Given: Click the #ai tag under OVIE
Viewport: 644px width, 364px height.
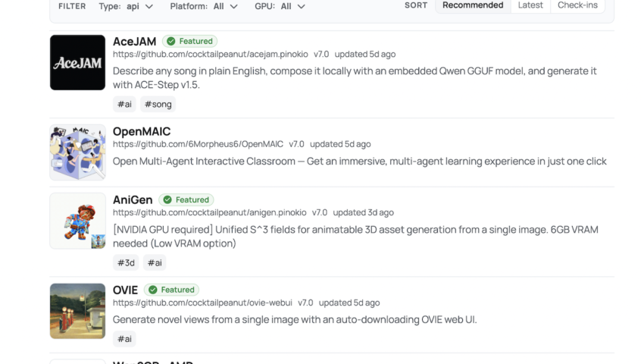Looking at the screenshot, I should (124, 339).
